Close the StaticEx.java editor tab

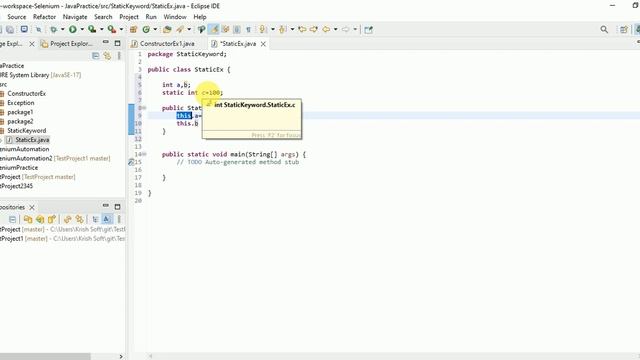point(263,44)
